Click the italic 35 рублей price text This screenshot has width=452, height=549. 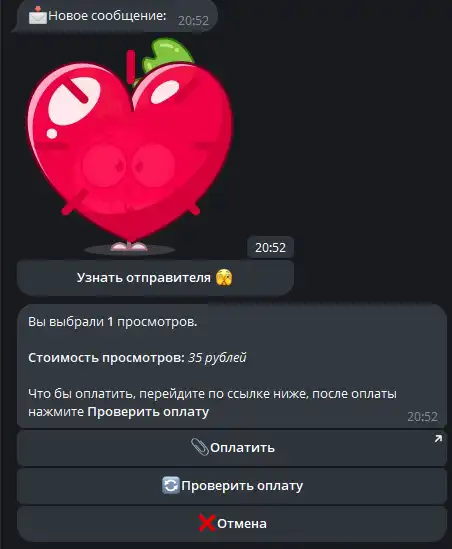217,358
